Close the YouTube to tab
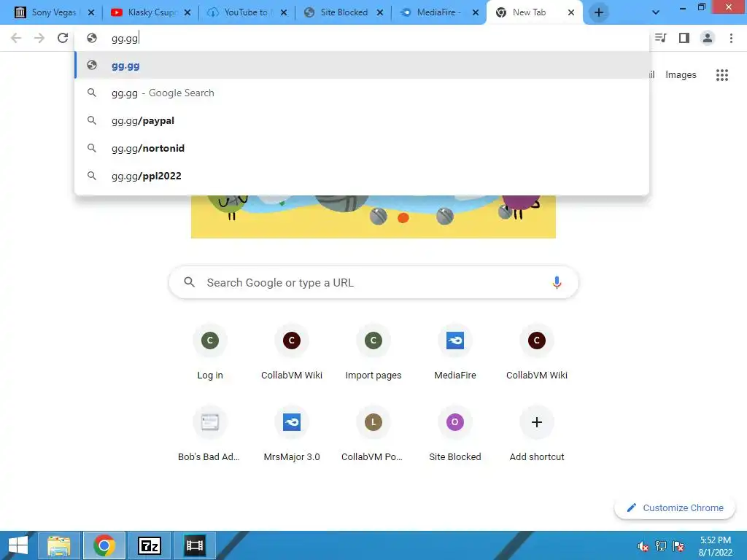747x560 pixels. click(x=284, y=13)
